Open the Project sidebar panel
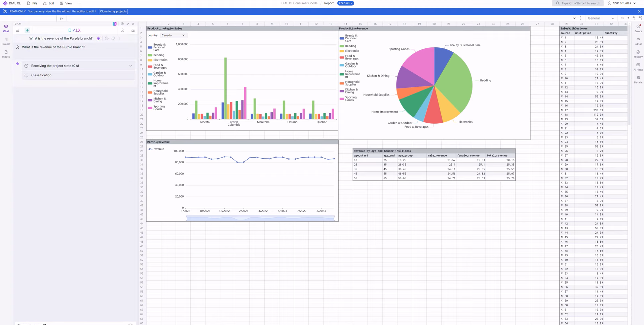The height and width of the screenshot is (325, 644). [x=6, y=41]
